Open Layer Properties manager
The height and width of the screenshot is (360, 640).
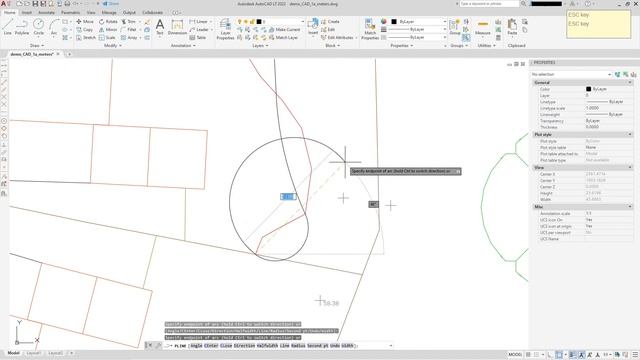pyautogui.click(x=225, y=29)
